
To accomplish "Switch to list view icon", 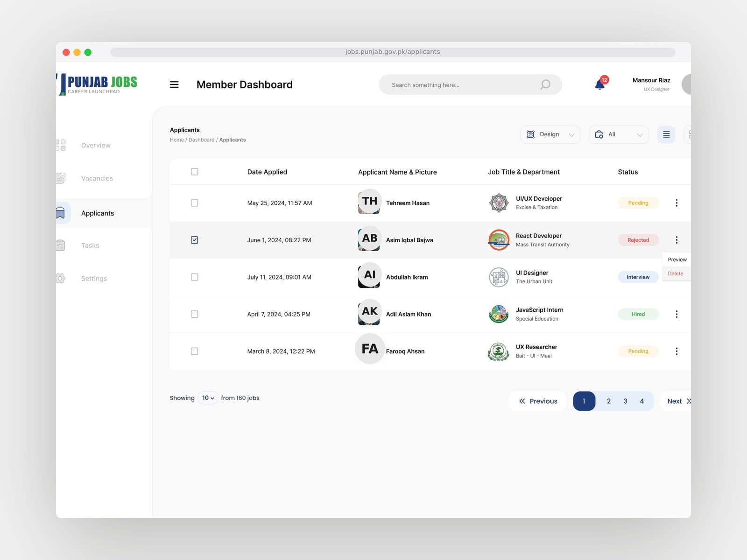I will (666, 134).
